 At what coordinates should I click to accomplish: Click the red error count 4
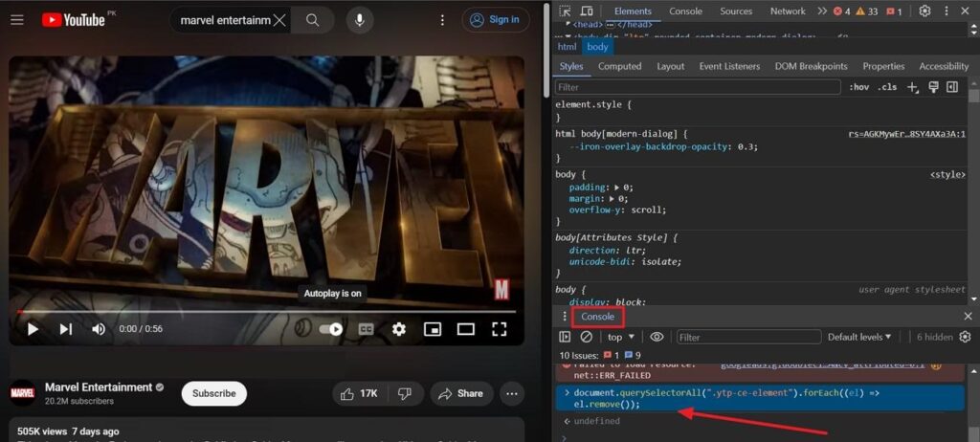pos(842,11)
